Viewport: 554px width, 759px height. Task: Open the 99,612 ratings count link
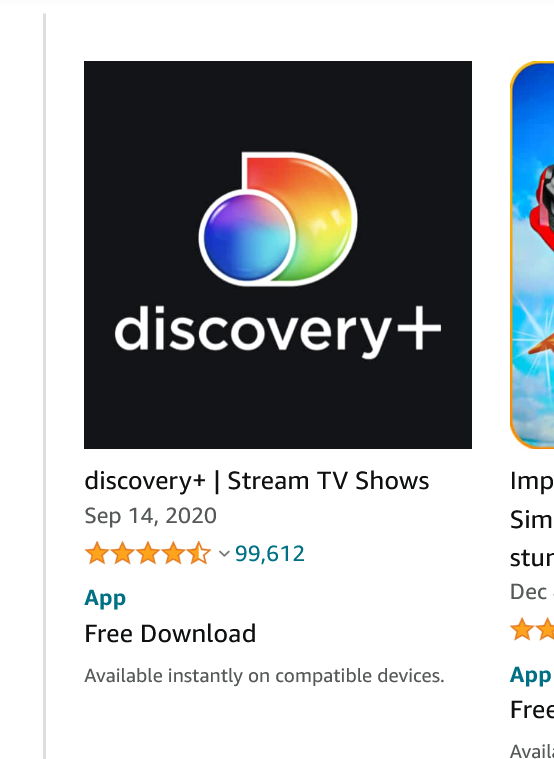270,554
